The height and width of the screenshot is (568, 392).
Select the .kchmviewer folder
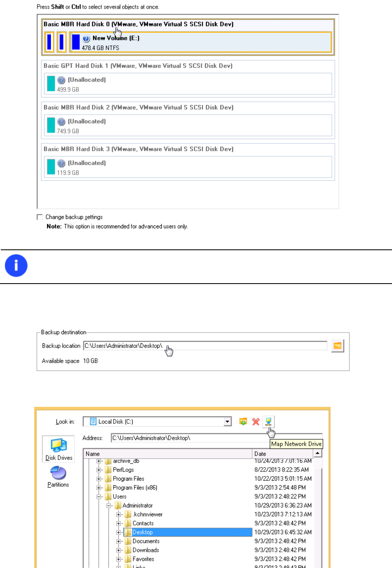point(147,515)
